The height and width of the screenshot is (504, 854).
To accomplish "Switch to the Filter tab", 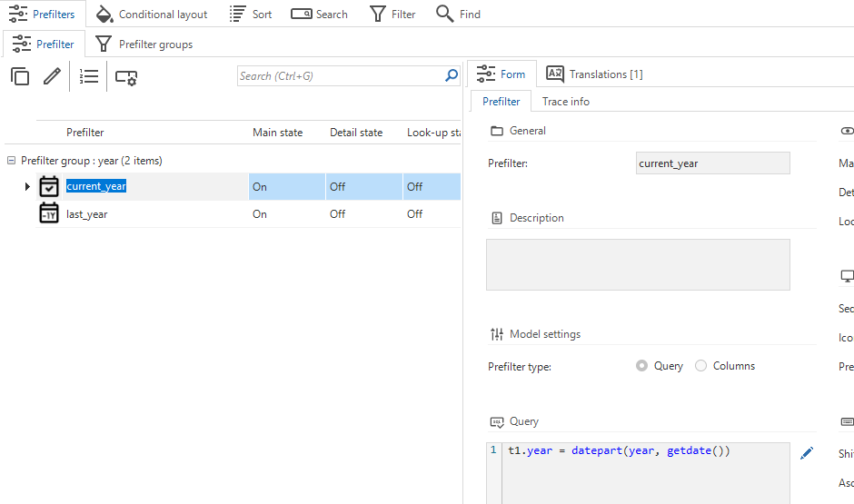I will point(392,15).
